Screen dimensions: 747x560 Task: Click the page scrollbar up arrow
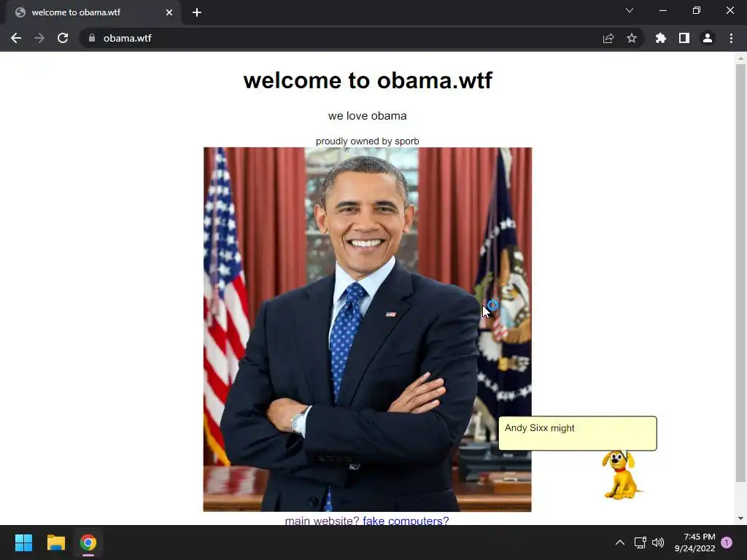[740, 58]
